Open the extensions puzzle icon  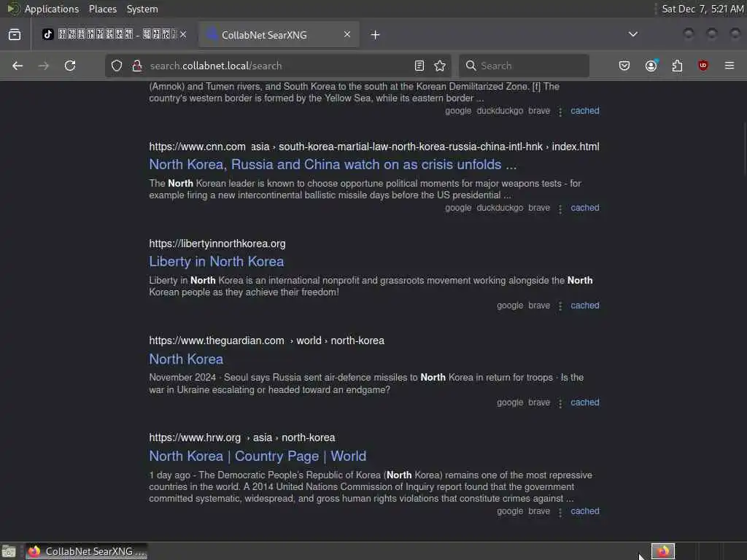click(x=677, y=66)
